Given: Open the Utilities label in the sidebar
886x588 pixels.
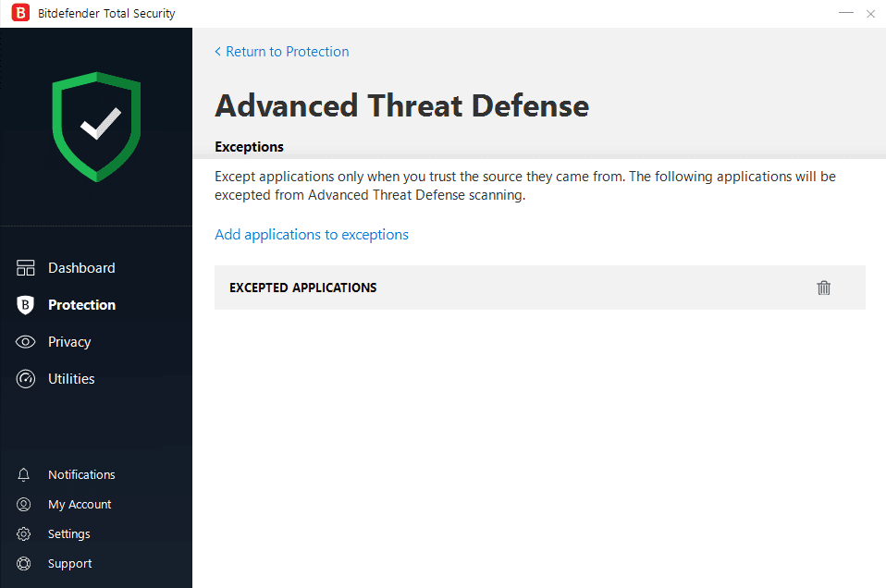Looking at the screenshot, I should (71, 379).
